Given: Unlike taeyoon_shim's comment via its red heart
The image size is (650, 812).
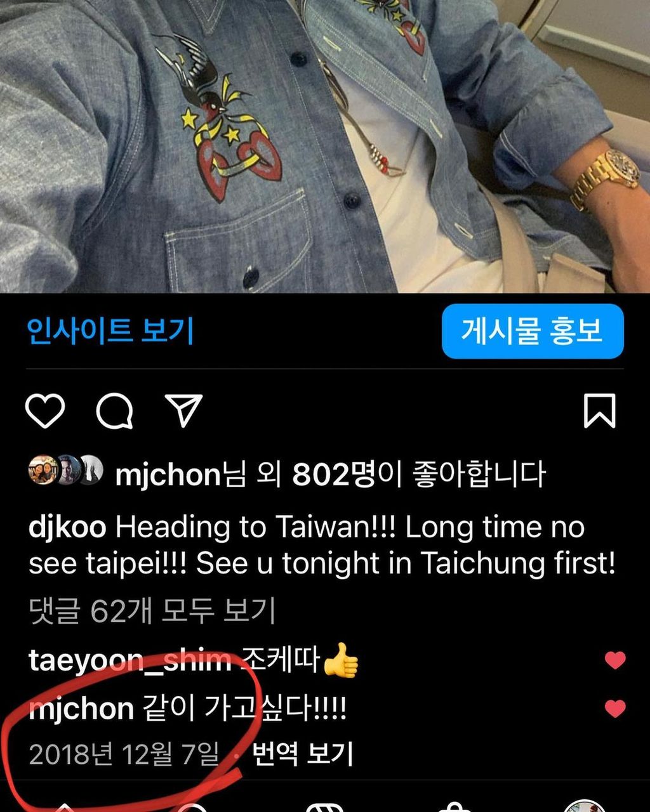Looking at the screenshot, I should 615,660.
